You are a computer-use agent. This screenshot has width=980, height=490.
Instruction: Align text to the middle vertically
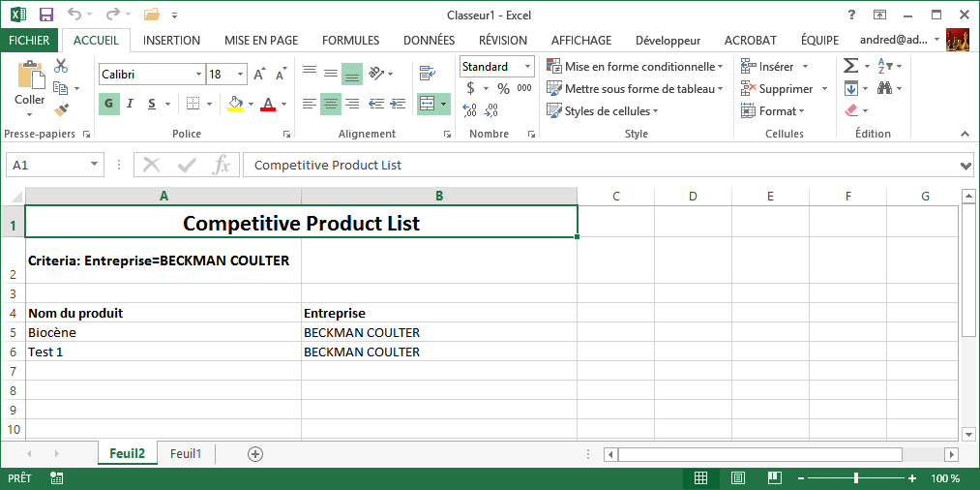click(331, 74)
